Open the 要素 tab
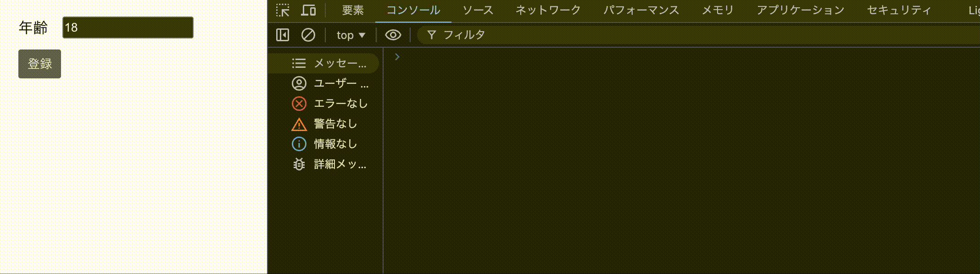The image size is (980, 274). tap(353, 10)
